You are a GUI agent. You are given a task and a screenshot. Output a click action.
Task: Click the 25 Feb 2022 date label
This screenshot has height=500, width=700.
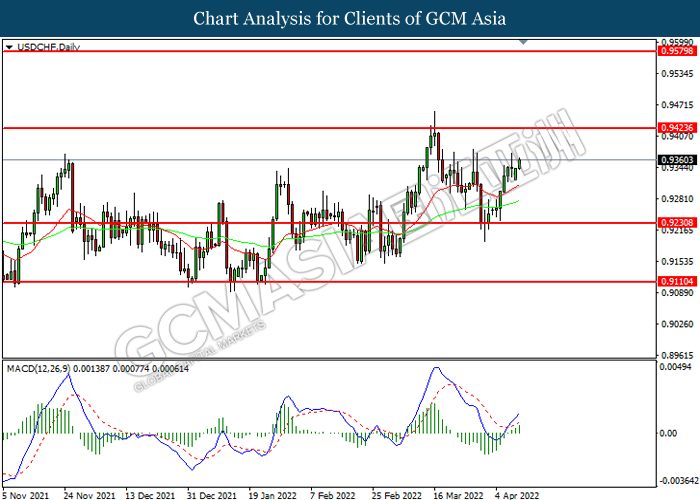396,495
